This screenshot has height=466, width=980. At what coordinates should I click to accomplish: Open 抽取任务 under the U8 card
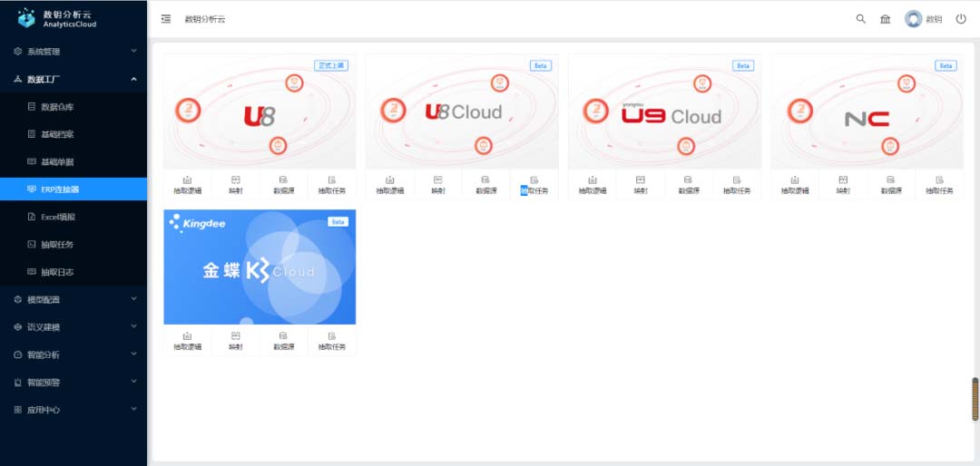pyautogui.click(x=332, y=185)
